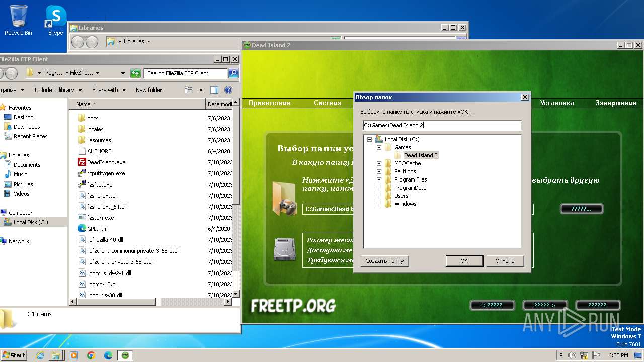Expand the Program Files folder node

379,180
